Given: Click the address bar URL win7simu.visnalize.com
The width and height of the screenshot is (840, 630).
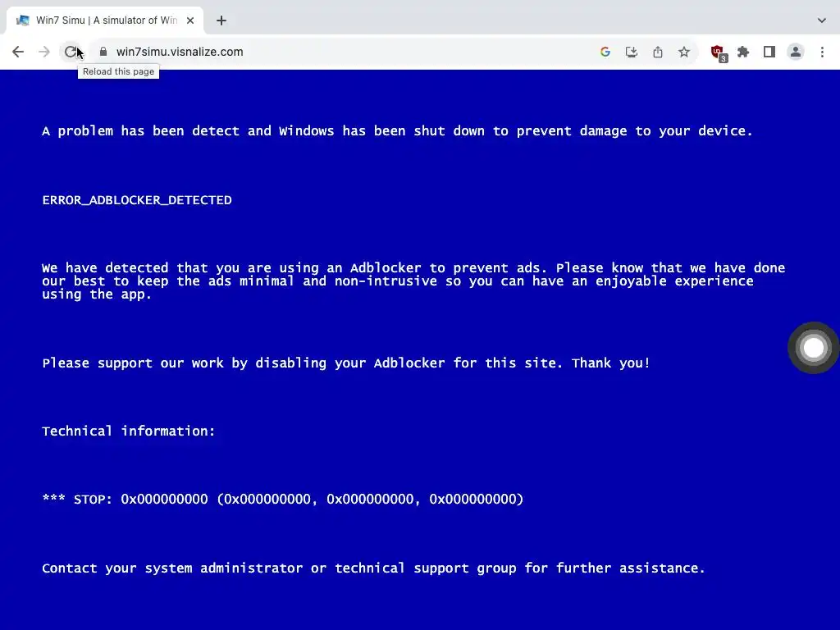Looking at the screenshot, I should pyautogui.click(x=180, y=52).
